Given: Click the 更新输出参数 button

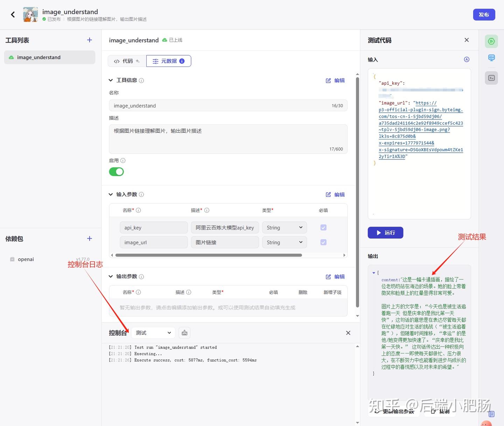Looking at the screenshot, I should click(x=394, y=411).
